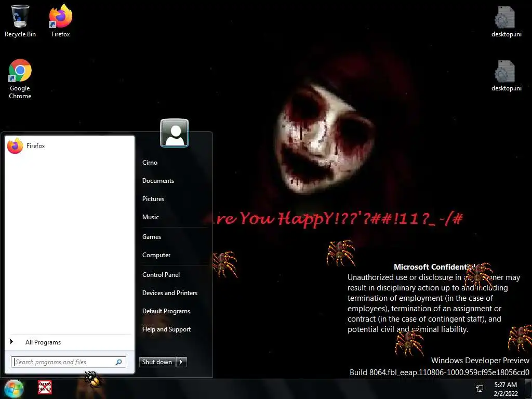This screenshot has width=532, height=399.
Task: Open Games from the Start menu
Action: [152, 237]
